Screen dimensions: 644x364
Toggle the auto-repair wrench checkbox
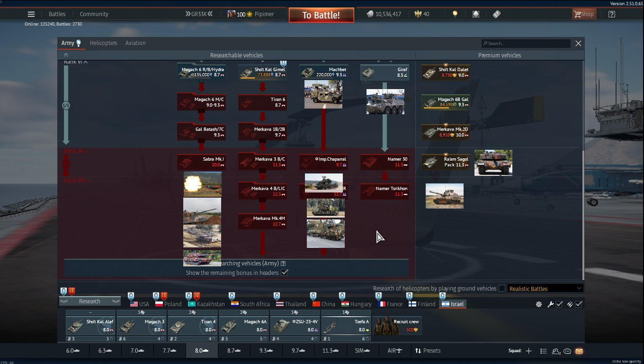(x=559, y=304)
